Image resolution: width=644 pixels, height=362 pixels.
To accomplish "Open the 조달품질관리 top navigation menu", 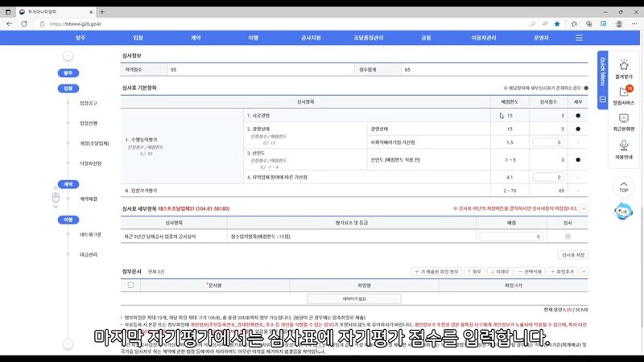I will point(369,38).
